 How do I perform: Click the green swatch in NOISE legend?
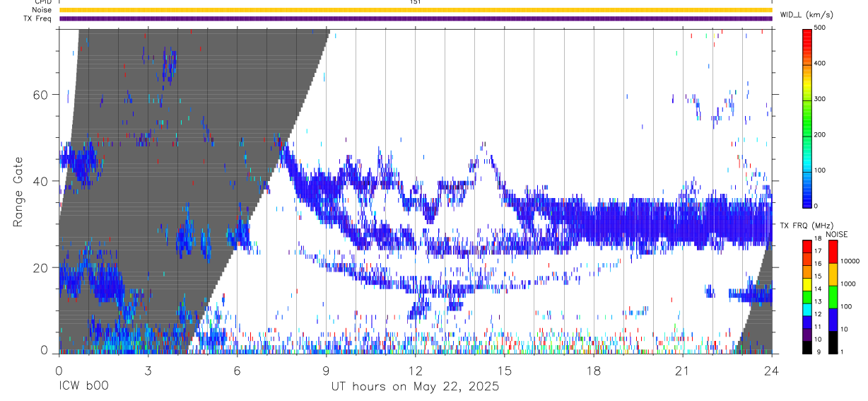tap(832, 296)
